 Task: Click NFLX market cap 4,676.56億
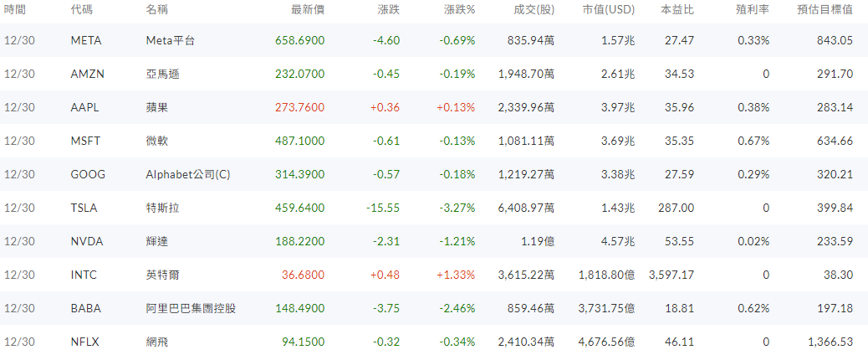[x=607, y=342]
